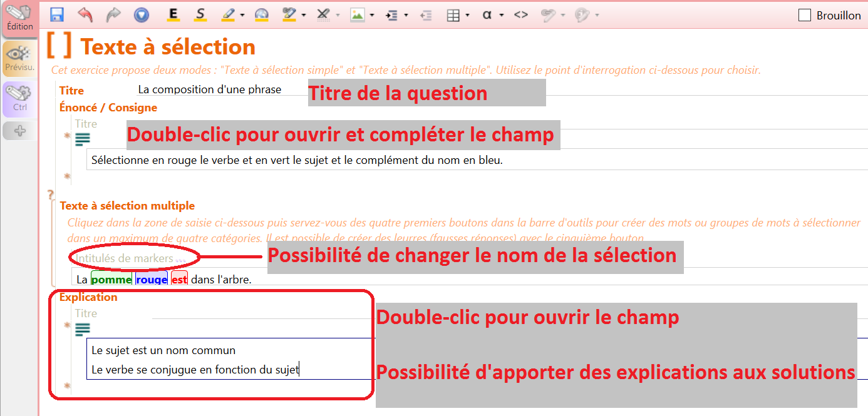
Task: Click the question mark to choose selection mode
Action: coord(51,195)
